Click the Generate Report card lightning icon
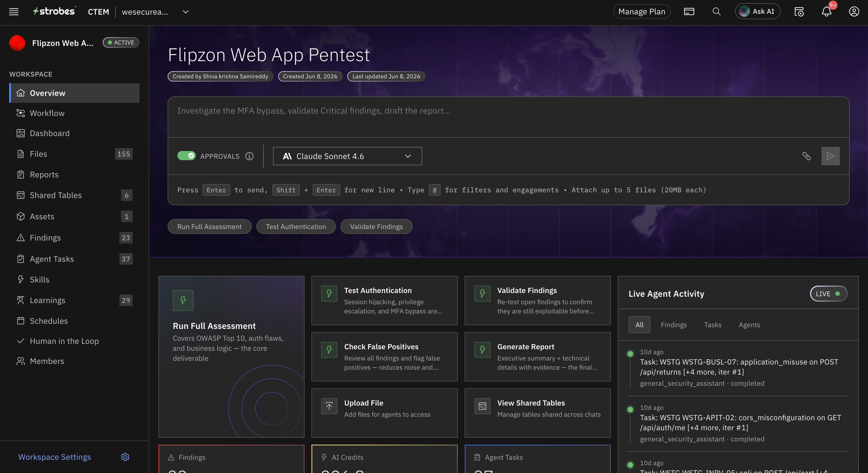This screenshot has width=868, height=473. (x=483, y=350)
